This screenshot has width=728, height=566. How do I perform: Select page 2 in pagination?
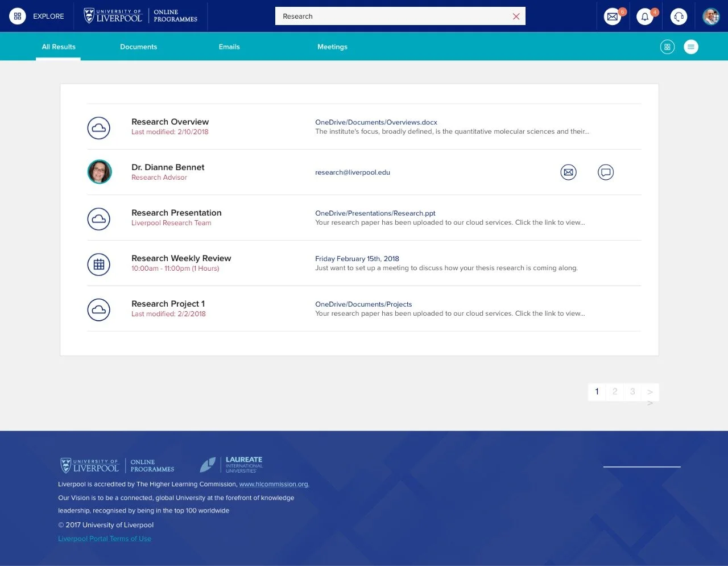(615, 392)
